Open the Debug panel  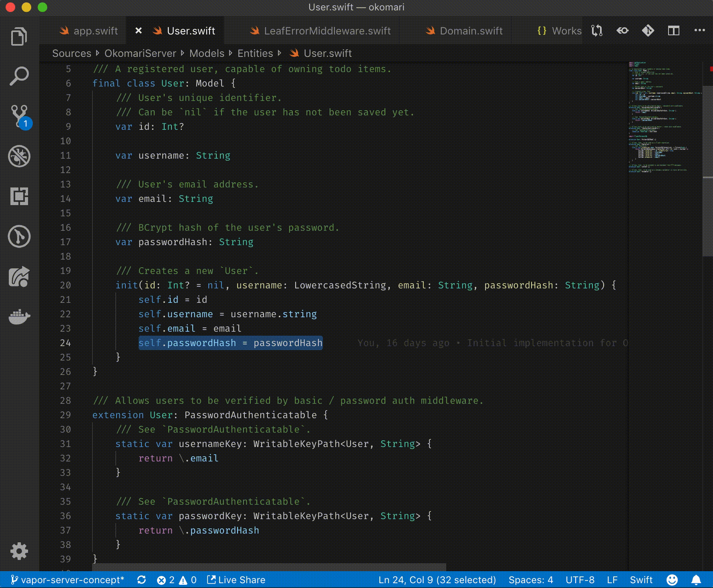(19, 156)
